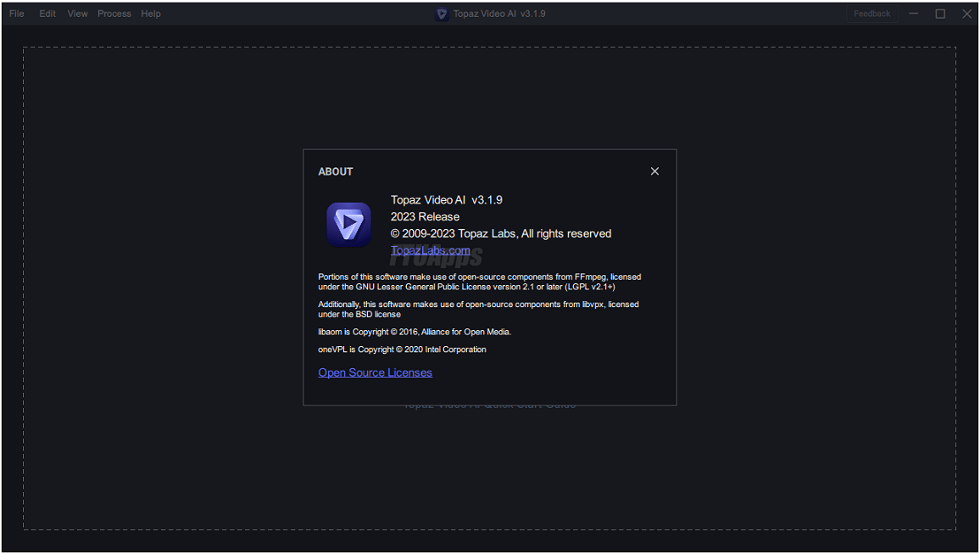Click the Feedback button
The image size is (980, 554).
click(871, 14)
